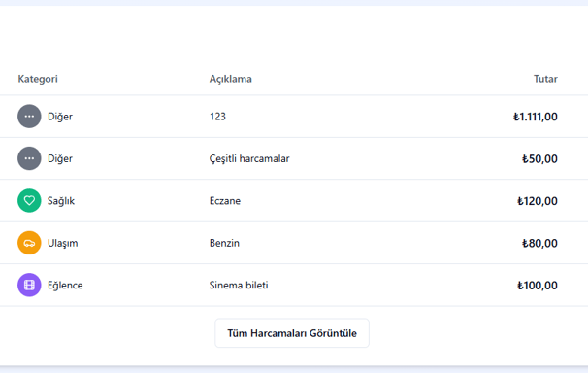
Task: Select the 123 description text
Action: tap(217, 117)
